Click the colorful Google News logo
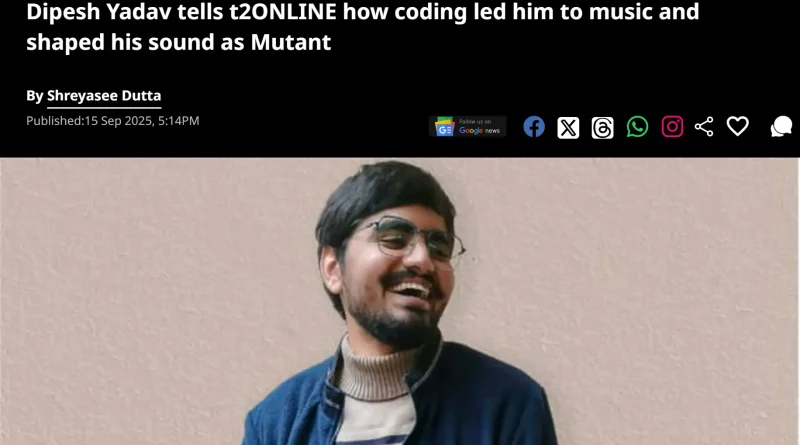The width and height of the screenshot is (800, 445). [444, 127]
